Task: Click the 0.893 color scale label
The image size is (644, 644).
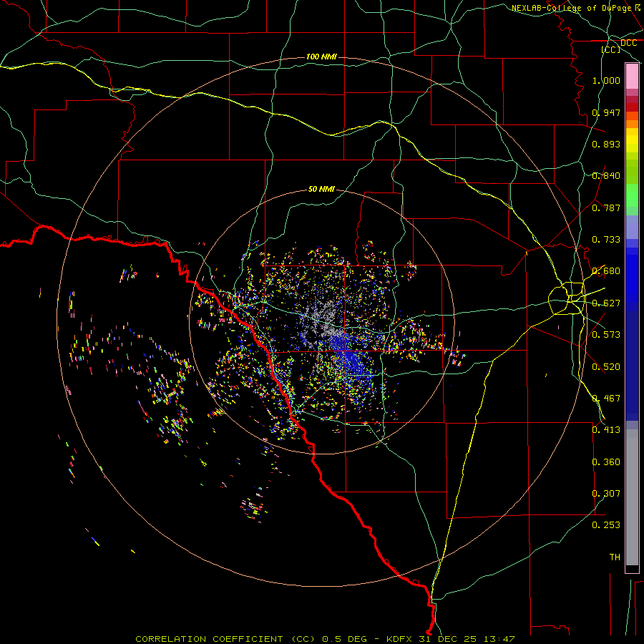Action: tap(606, 144)
